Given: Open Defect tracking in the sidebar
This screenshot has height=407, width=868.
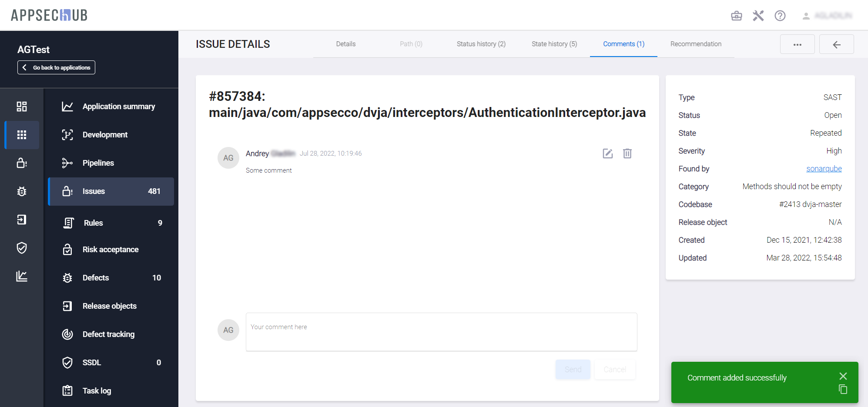Looking at the screenshot, I should click(108, 334).
